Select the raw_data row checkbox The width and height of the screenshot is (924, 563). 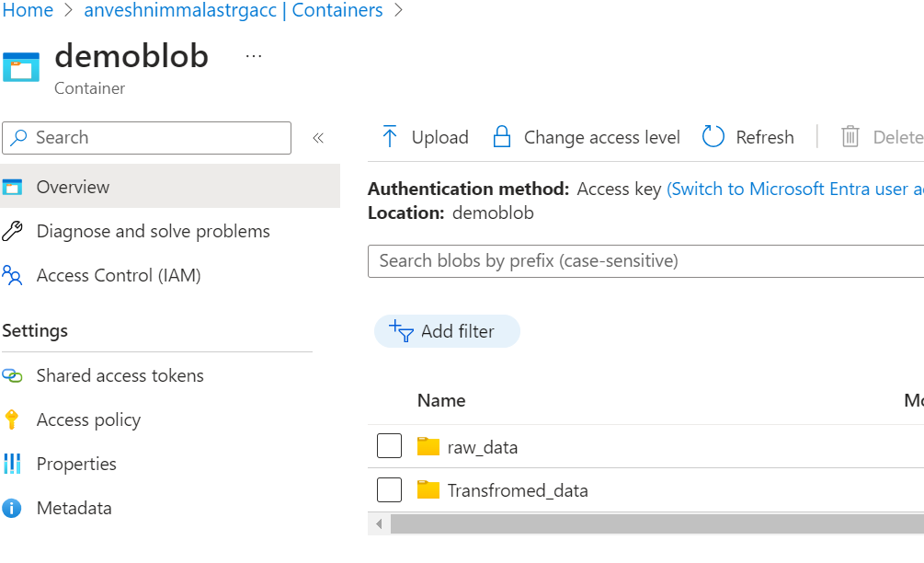click(x=390, y=445)
